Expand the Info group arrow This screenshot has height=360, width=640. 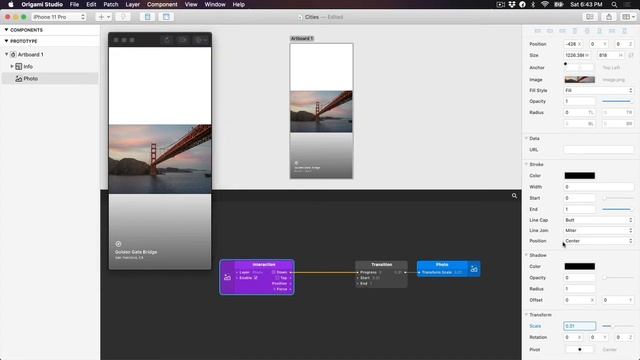click(12, 66)
